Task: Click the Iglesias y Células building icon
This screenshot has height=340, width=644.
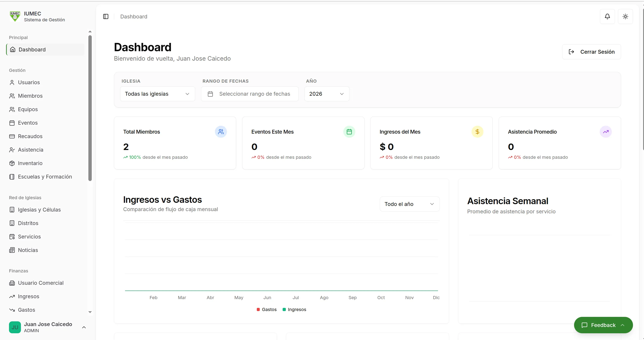Action: [x=12, y=210]
